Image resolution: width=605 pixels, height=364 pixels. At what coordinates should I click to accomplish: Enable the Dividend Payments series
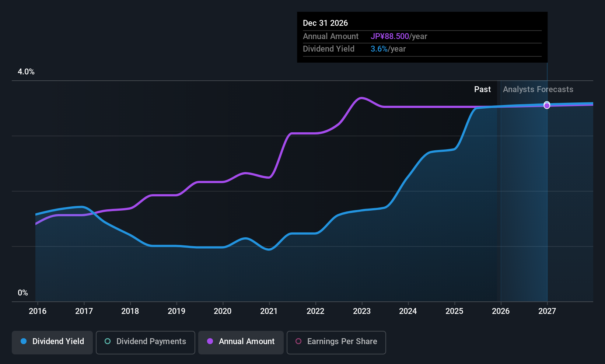tap(145, 342)
